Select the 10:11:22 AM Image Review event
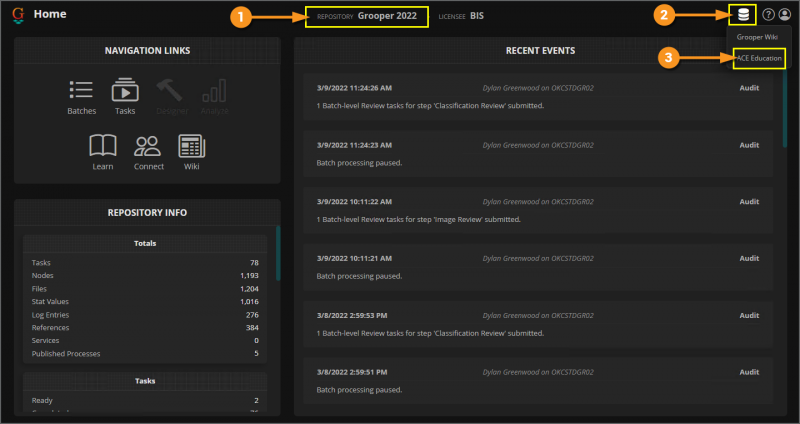Image resolution: width=800 pixels, height=424 pixels. point(538,211)
